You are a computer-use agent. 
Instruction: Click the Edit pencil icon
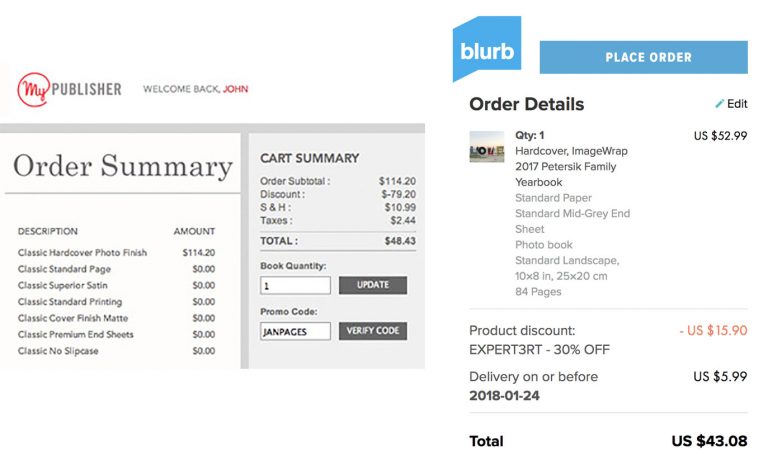pos(719,104)
